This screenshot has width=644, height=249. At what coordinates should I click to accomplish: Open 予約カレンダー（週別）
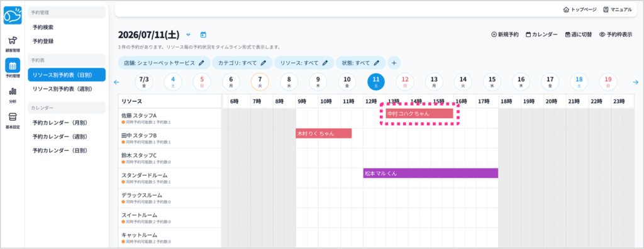[67, 136]
